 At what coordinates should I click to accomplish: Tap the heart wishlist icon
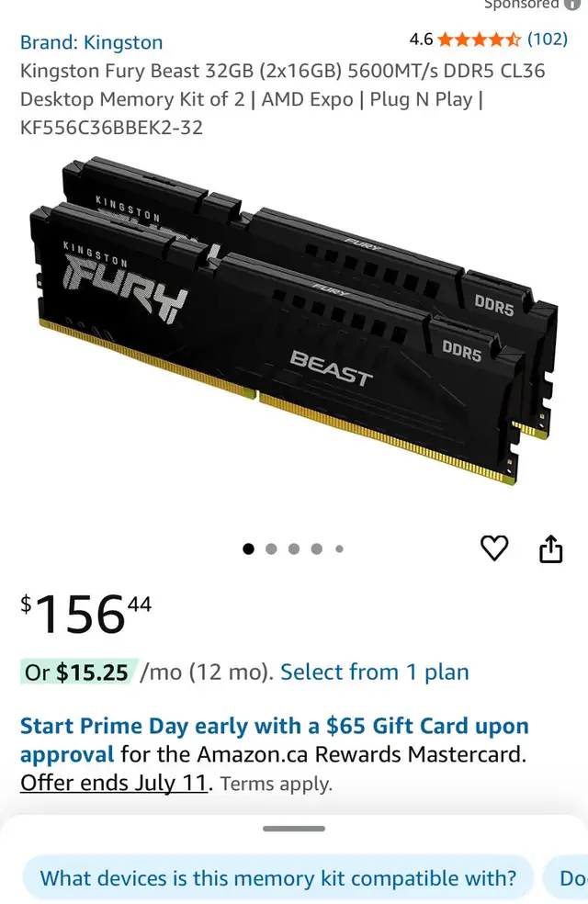494,548
